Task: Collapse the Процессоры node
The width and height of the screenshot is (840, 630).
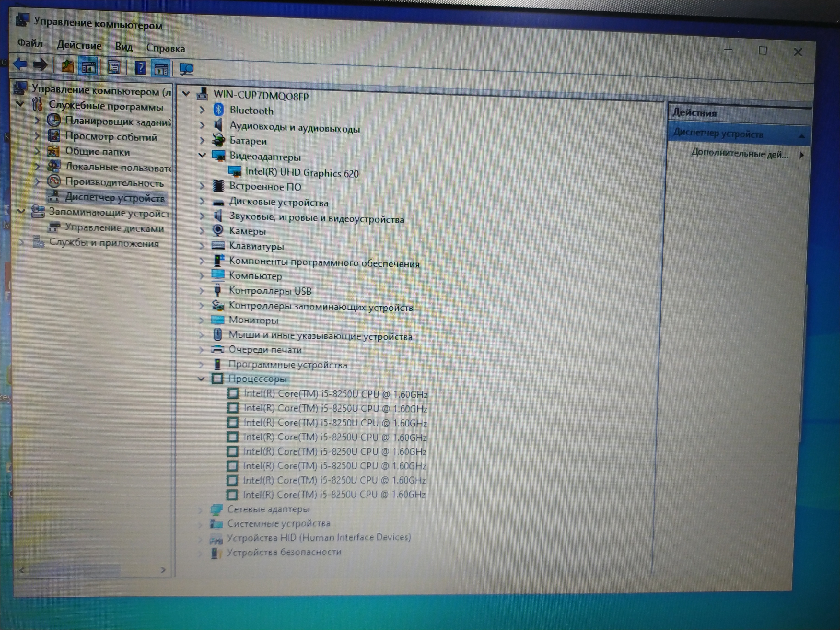Action: (x=201, y=379)
